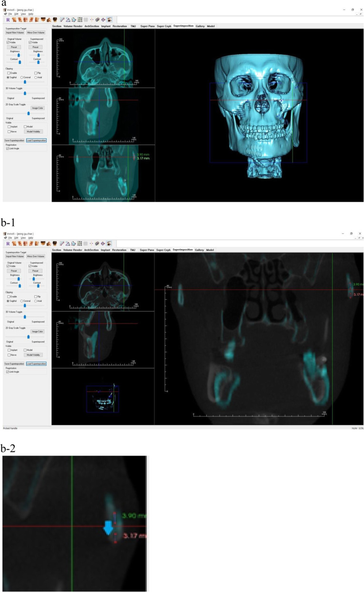Click the 3D Volume Toggle slider in panel a
Viewport: 364px width, 592px height.
[25, 93]
